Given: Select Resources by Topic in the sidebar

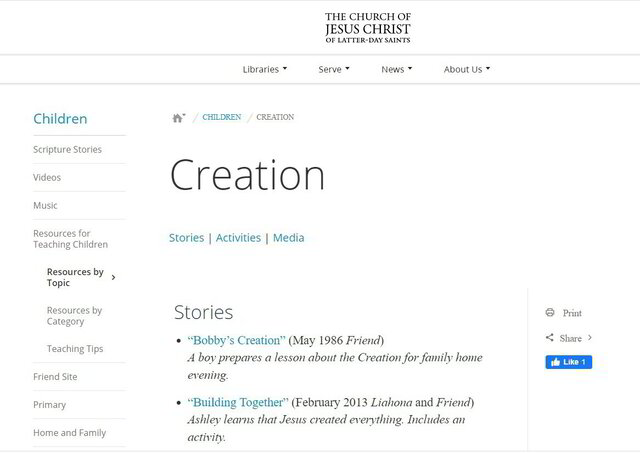Looking at the screenshot, I should 75,277.
